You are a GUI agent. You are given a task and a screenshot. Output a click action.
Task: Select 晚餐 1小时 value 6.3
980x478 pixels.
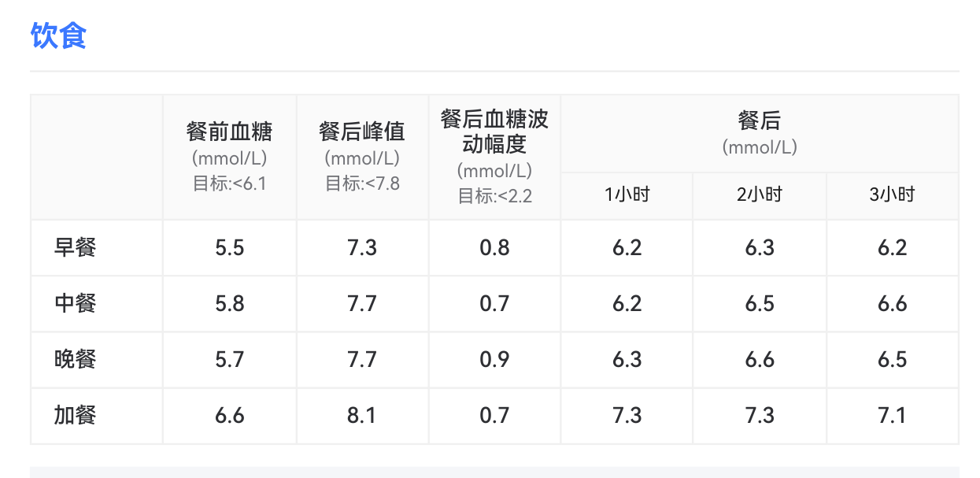point(627,360)
